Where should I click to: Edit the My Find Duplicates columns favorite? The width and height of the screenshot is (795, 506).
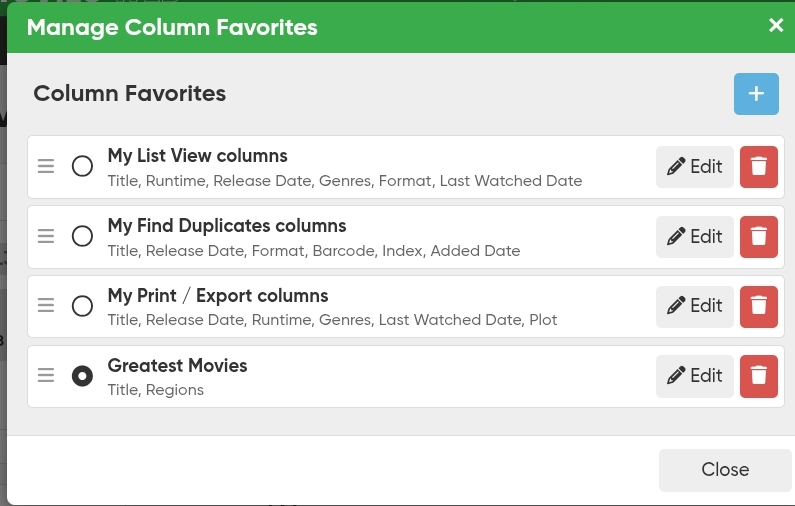694,237
